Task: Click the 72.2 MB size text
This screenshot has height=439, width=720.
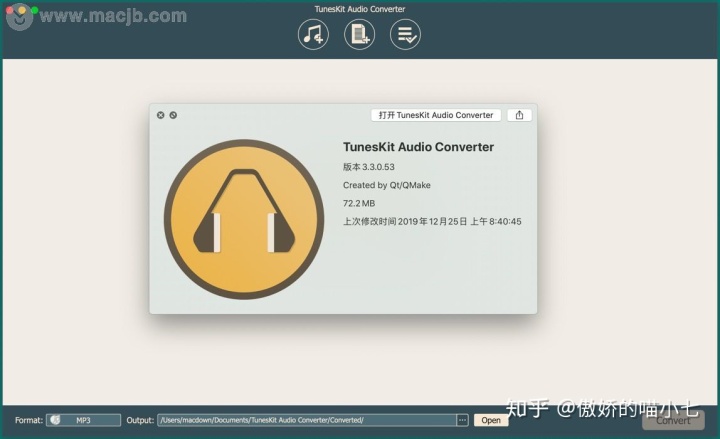Action: coord(359,203)
